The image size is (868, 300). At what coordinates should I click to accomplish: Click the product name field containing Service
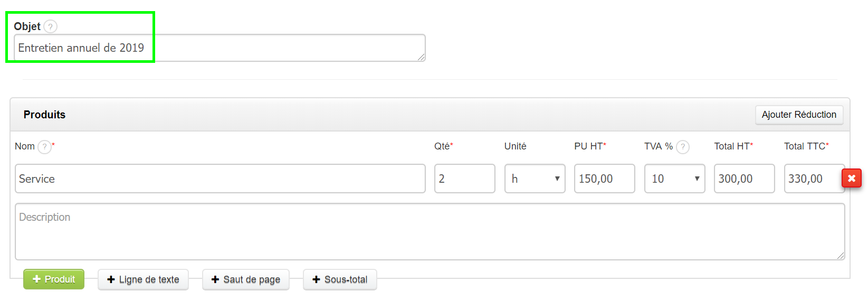coord(220,179)
